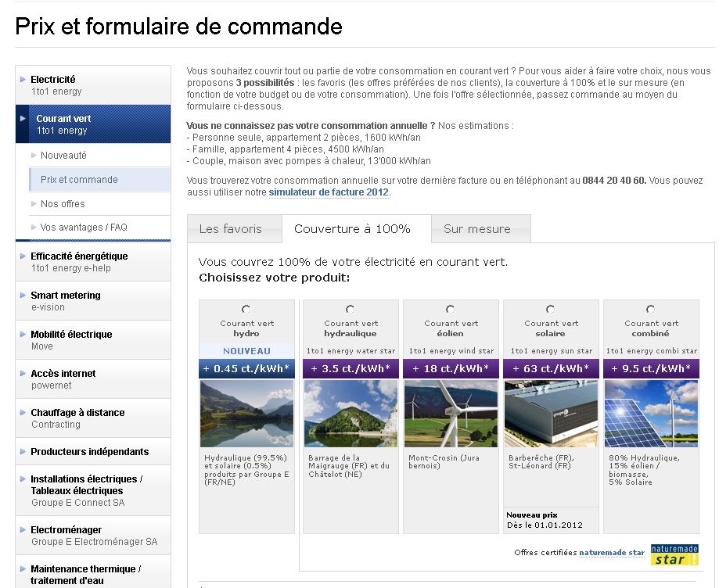Open Efficacité énergétique in the sidebar
Viewport: 719px width, 588px height.
[93, 262]
